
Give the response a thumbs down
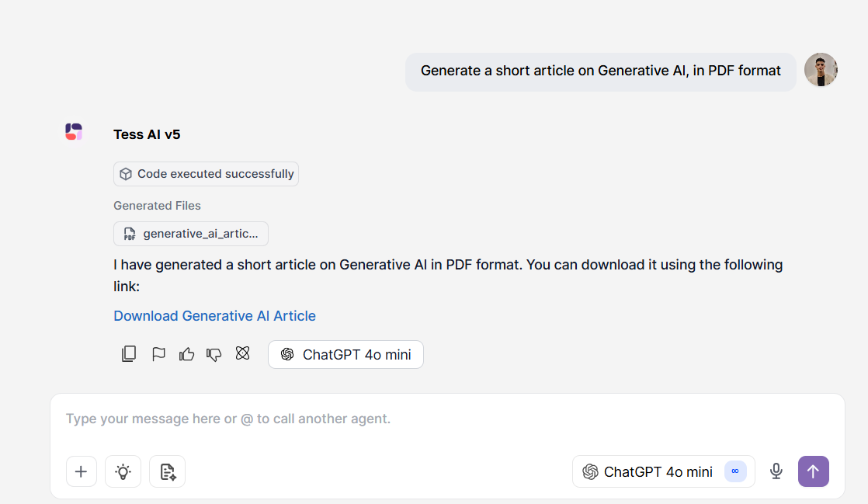214,354
